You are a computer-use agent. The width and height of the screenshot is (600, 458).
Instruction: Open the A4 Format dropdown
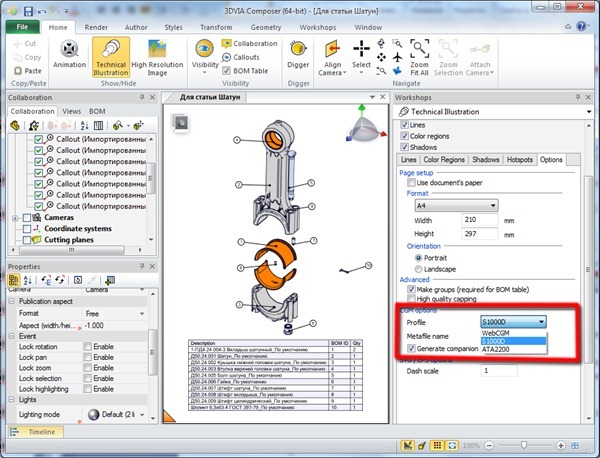(456, 205)
